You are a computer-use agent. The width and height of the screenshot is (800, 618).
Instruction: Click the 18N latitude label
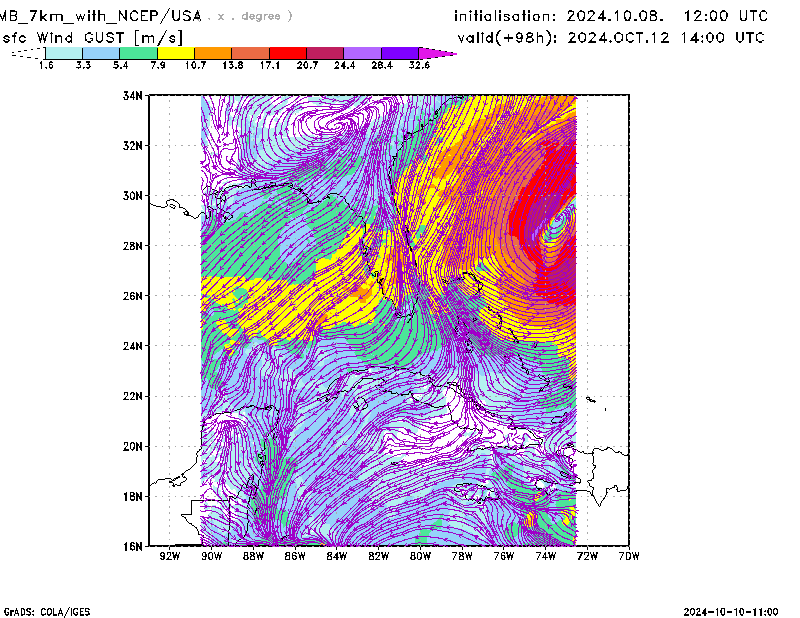click(133, 496)
